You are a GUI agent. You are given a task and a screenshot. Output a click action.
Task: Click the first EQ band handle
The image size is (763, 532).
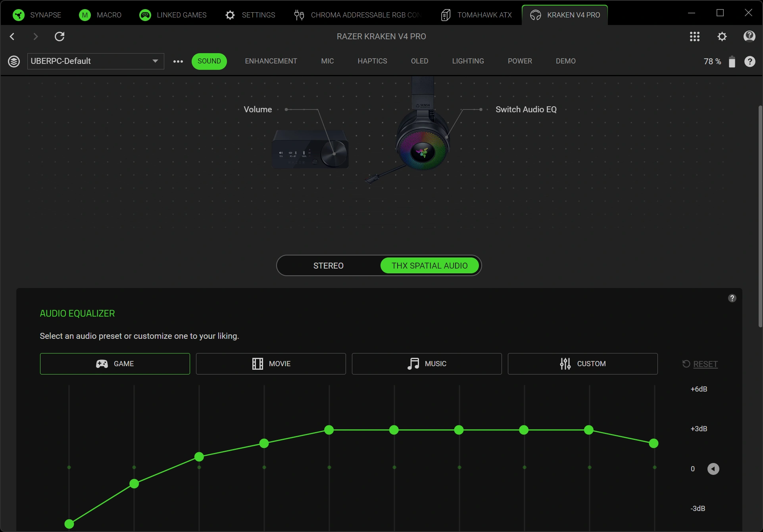[x=69, y=524]
